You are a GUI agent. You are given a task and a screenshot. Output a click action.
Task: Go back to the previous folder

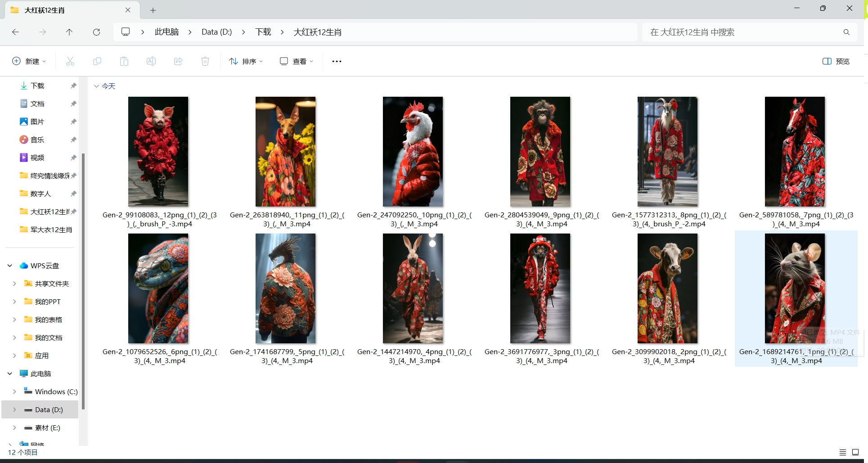tap(15, 32)
